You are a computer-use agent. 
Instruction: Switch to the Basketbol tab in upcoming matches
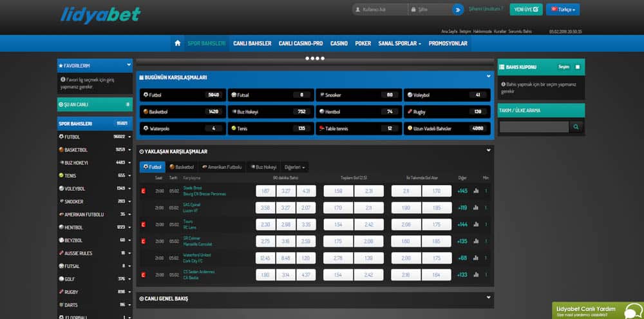(x=182, y=168)
